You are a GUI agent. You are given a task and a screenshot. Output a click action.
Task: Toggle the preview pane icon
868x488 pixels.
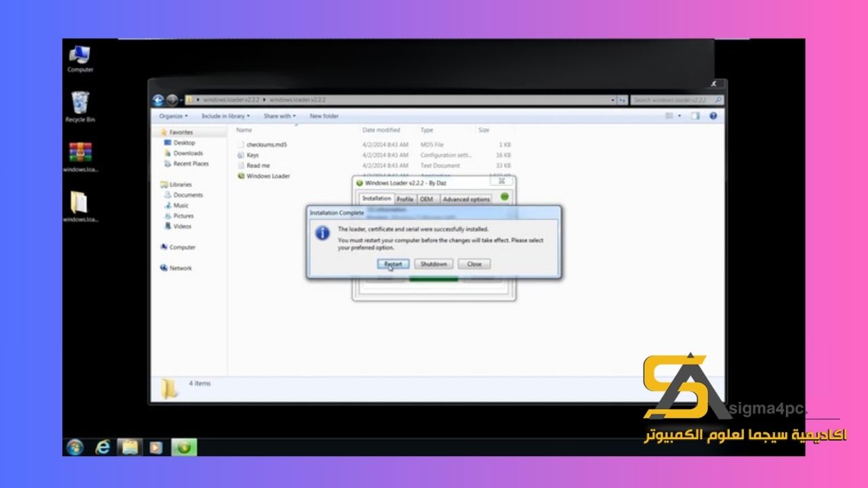pos(695,116)
